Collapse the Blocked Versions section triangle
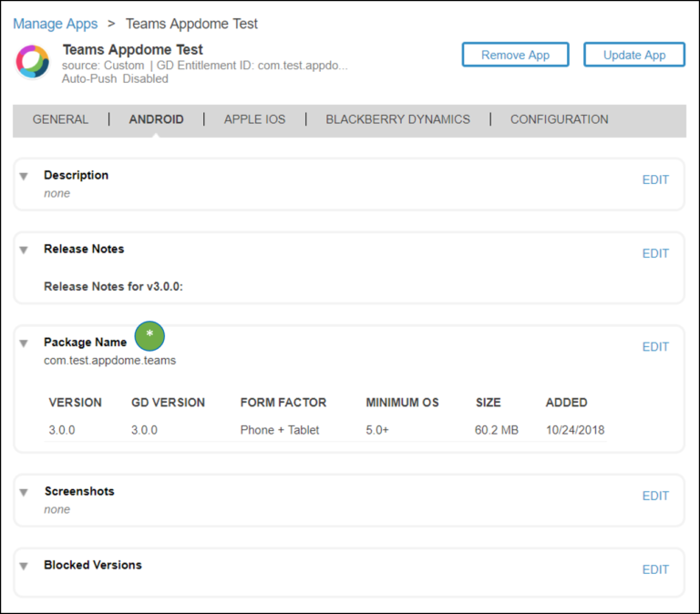Image resolution: width=700 pixels, height=614 pixels. [x=24, y=566]
